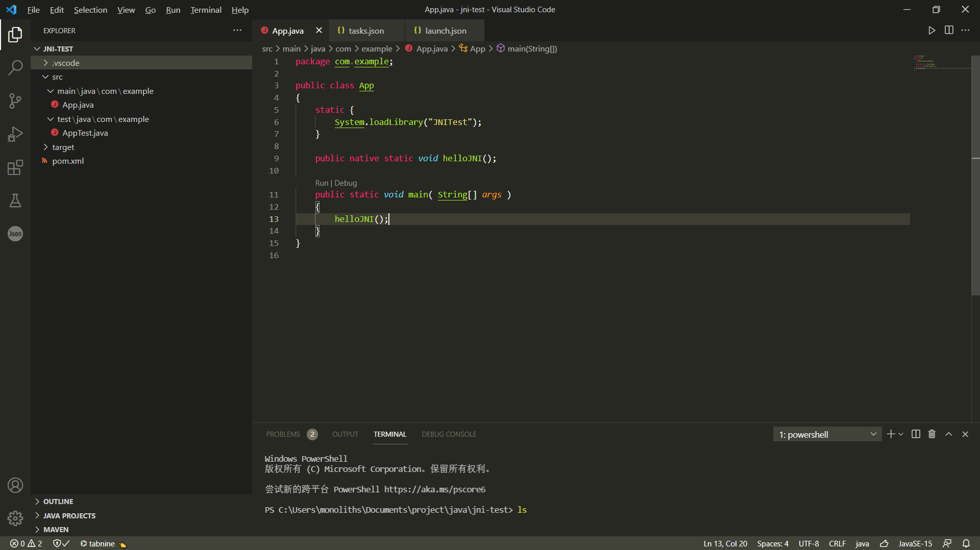Open the Run and Debug view
980x550 pixels.
[15, 134]
